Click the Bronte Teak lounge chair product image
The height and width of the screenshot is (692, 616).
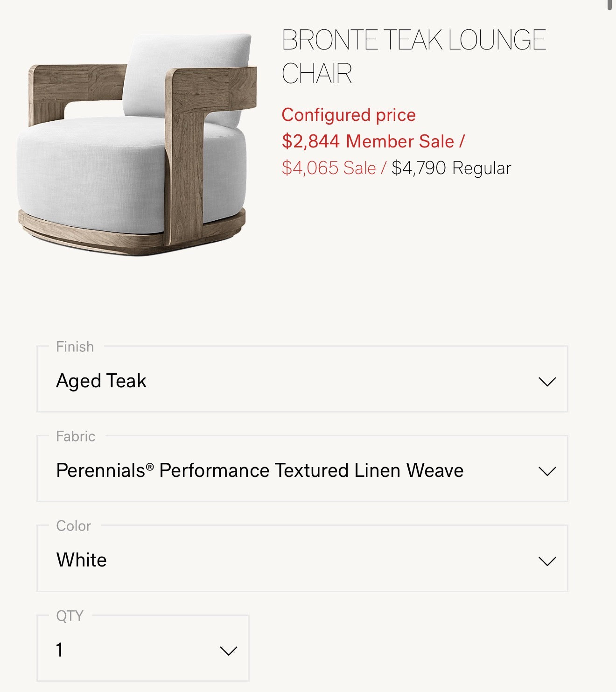(135, 140)
